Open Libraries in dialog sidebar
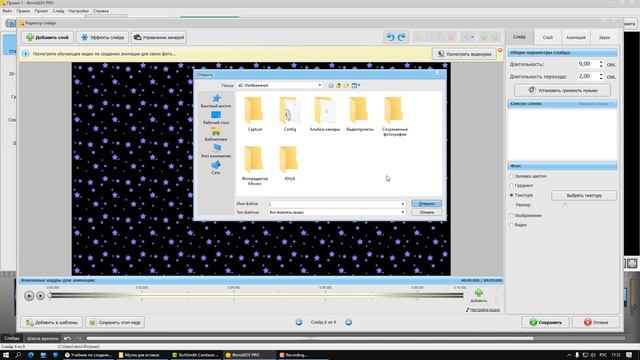Screen dimensions: 640x360 pyautogui.click(x=216, y=134)
